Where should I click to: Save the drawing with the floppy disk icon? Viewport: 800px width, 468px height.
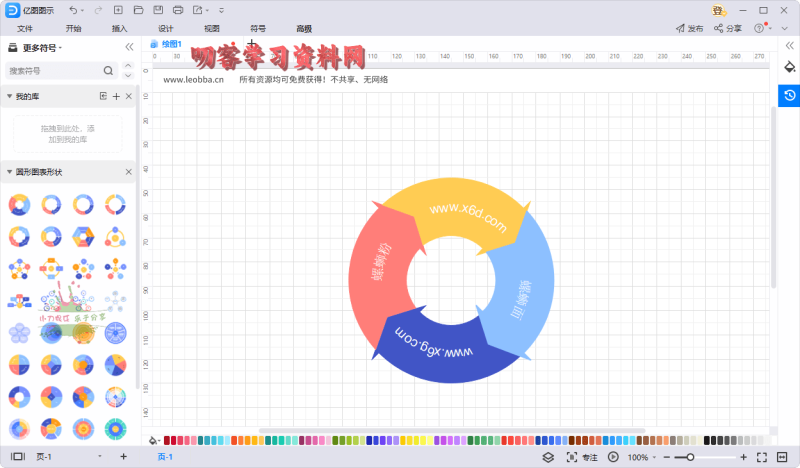(x=158, y=10)
